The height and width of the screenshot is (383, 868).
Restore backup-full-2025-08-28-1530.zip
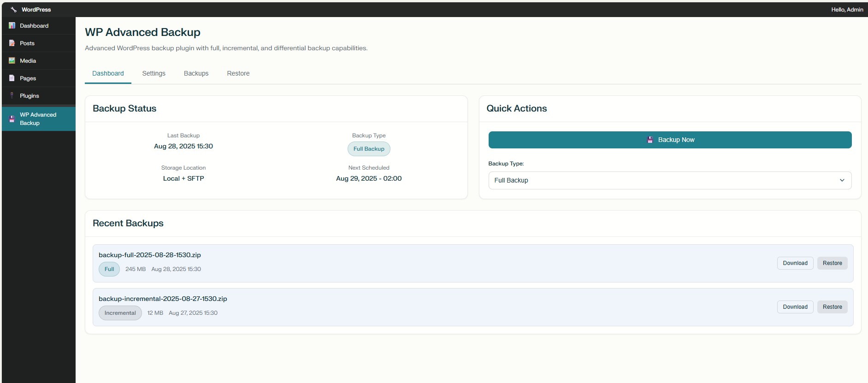[x=832, y=263]
